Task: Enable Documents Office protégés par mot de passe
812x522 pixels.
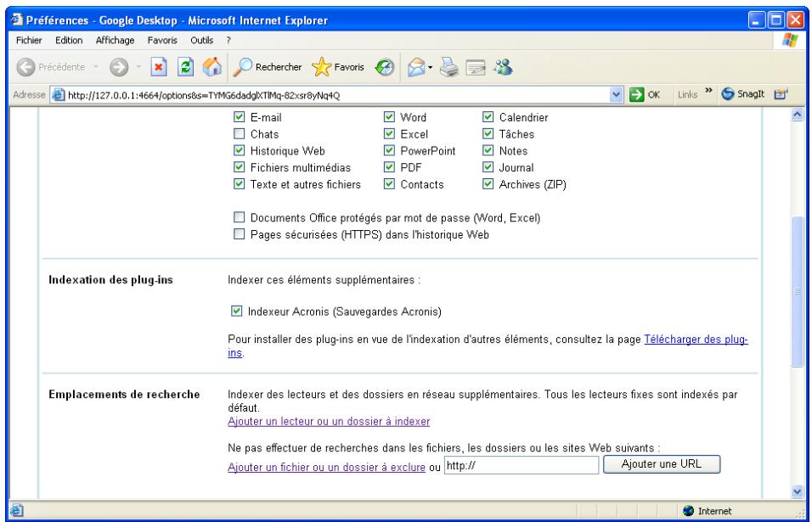Action: tap(239, 217)
